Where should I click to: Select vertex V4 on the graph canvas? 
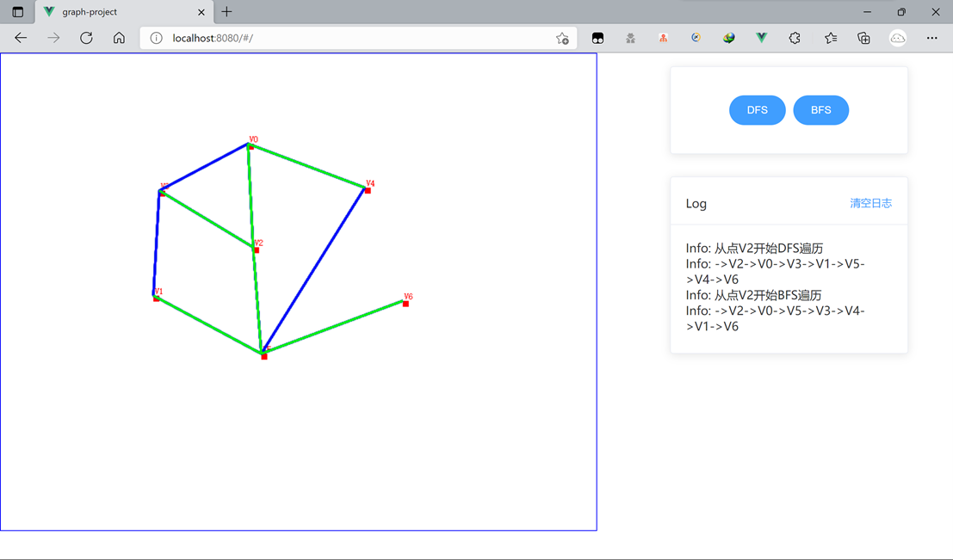coord(368,191)
